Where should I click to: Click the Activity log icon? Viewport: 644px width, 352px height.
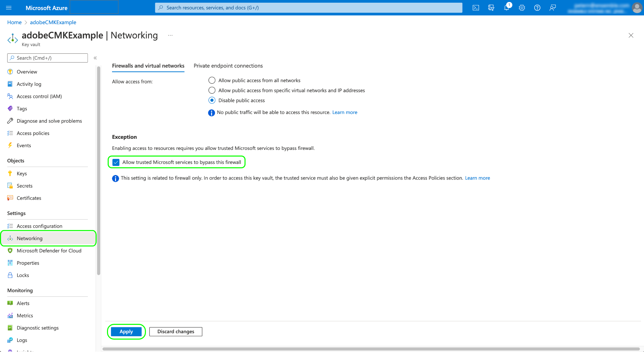pyautogui.click(x=10, y=84)
